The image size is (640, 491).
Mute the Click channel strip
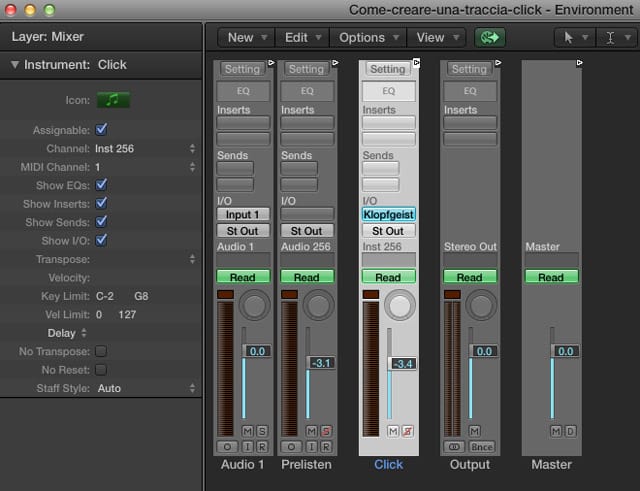[393, 431]
